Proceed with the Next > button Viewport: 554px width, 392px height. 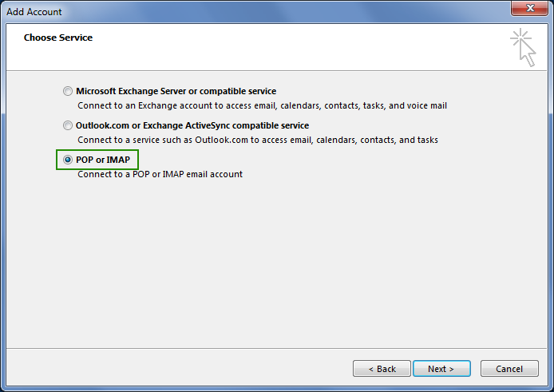point(441,369)
